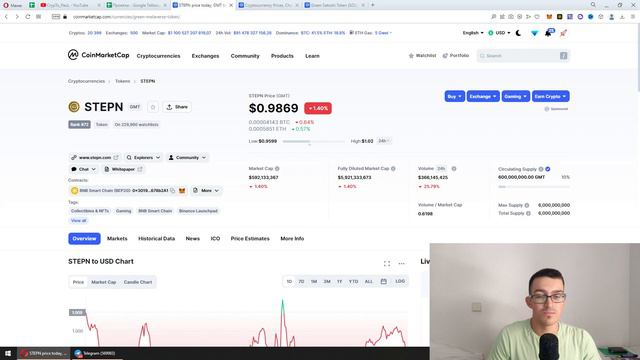Show Market Cap info tooltip icon
This screenshot has height=360, width=640.
[x=277, y=169]
